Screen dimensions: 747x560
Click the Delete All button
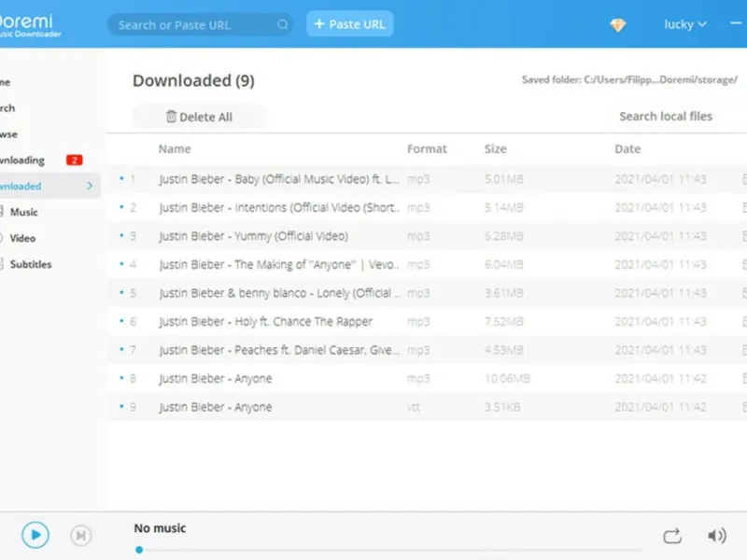(199, 117)
